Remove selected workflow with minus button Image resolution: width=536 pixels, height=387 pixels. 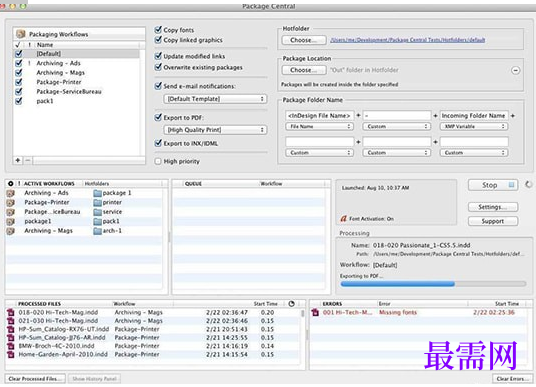click(28, 160)
